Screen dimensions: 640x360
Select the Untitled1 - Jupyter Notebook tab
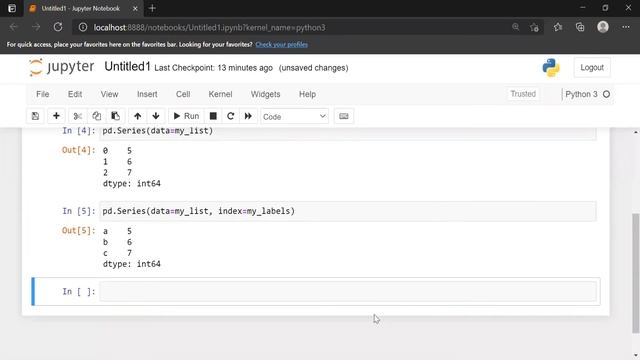point(83,8)
